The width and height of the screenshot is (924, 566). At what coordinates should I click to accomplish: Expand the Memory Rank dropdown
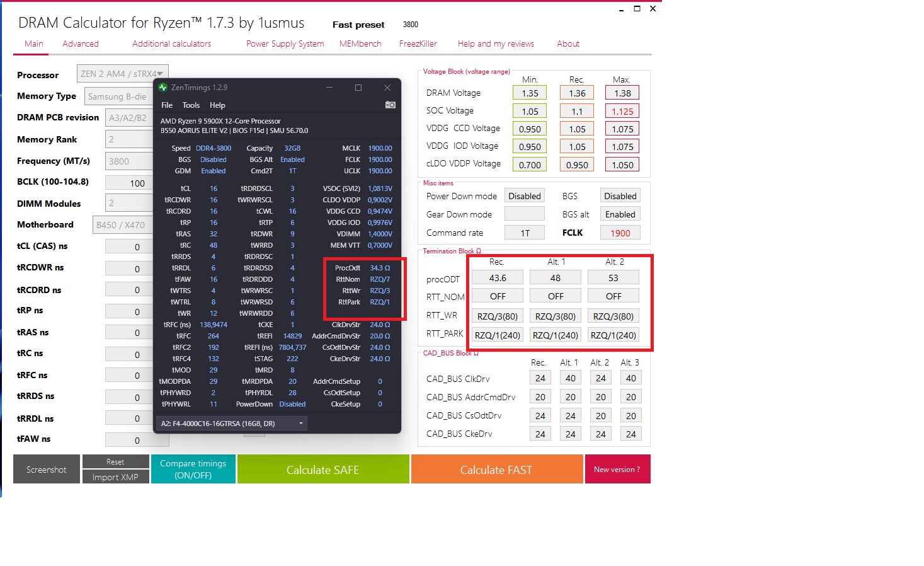[129, 139]
